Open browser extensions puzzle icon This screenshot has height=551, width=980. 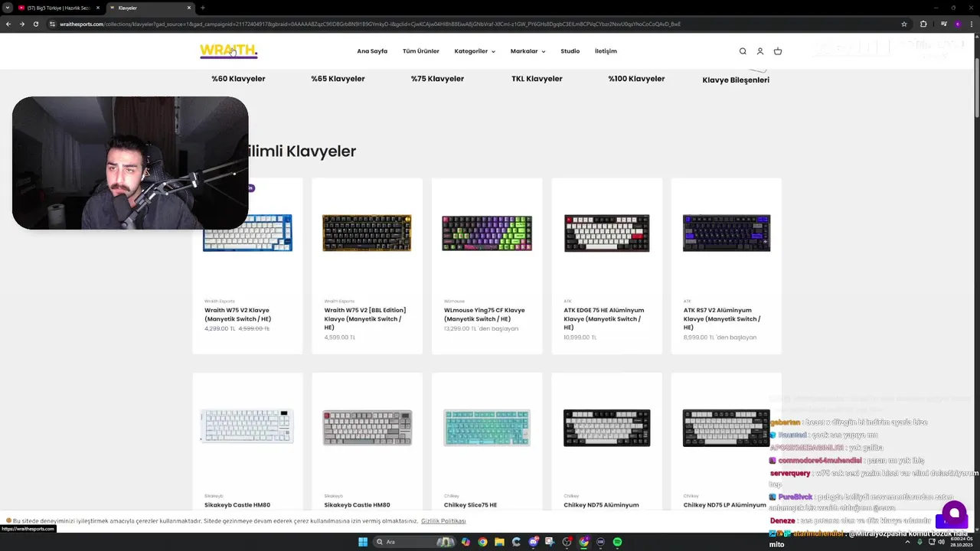pyautogui.click(x=923, y=24)
